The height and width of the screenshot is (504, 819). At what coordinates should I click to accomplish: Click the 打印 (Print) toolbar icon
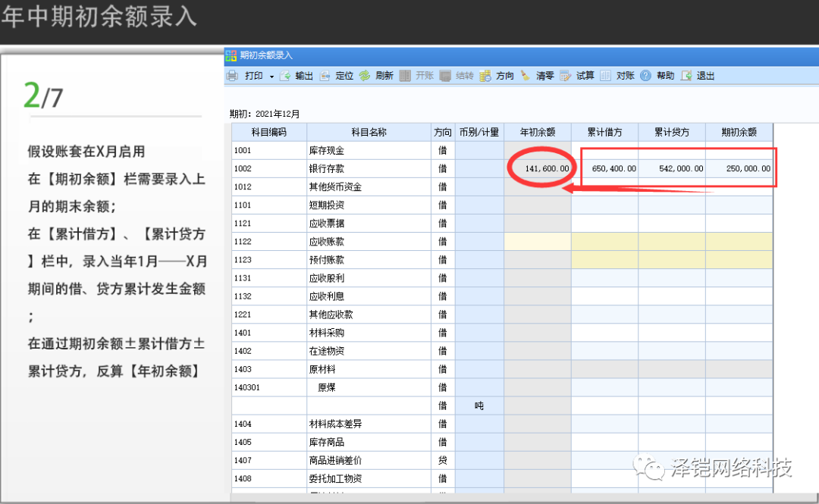[233, 76]
